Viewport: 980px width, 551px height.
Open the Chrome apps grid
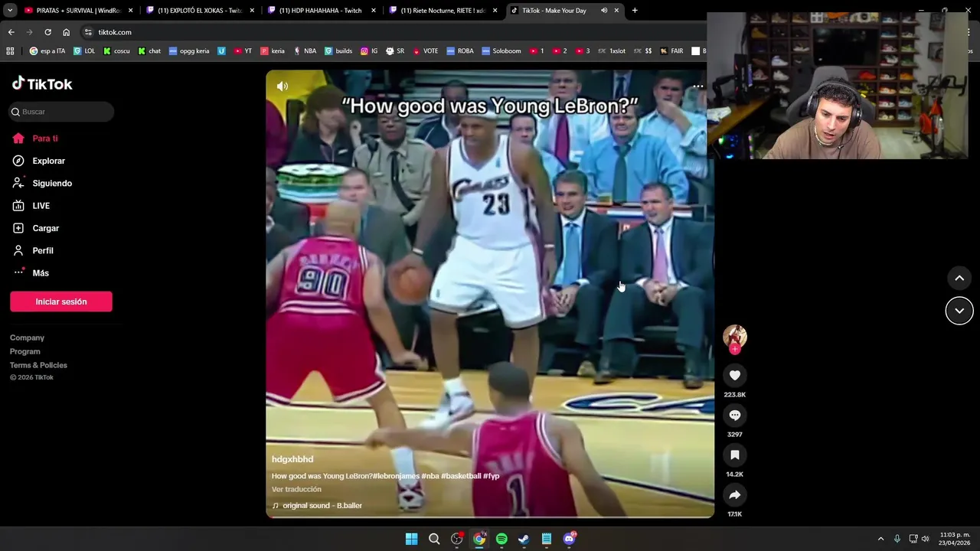[10, 51]
